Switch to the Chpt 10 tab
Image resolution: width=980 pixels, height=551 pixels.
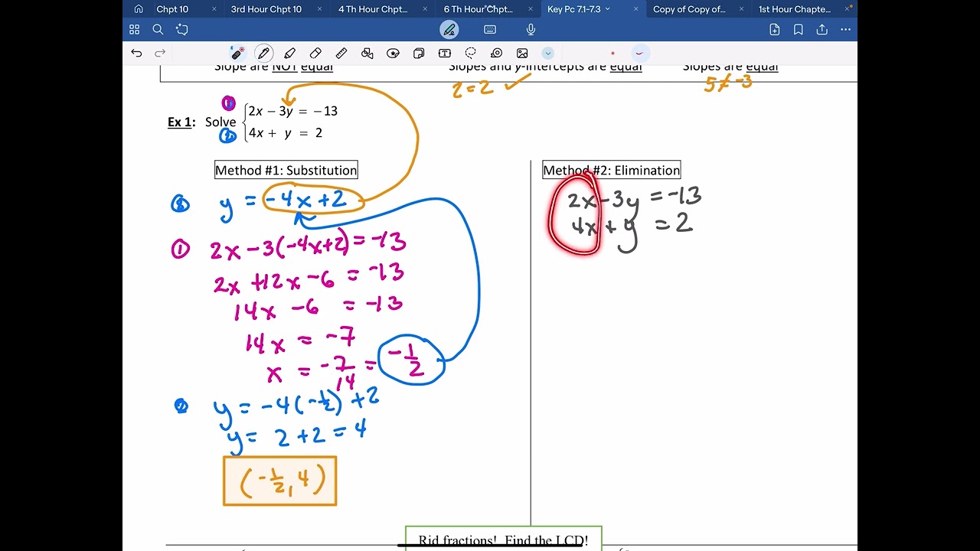[172, 9]
